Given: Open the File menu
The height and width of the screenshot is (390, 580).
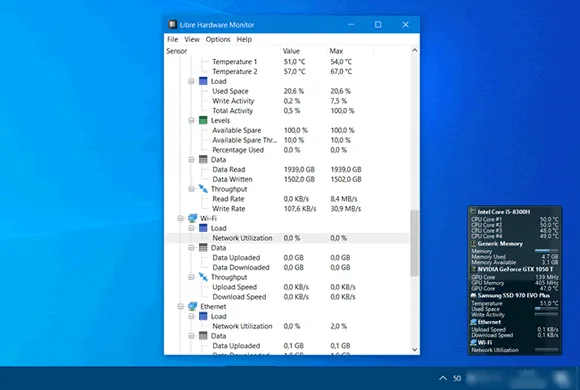Looking at the screenshot, I should 172,39.
